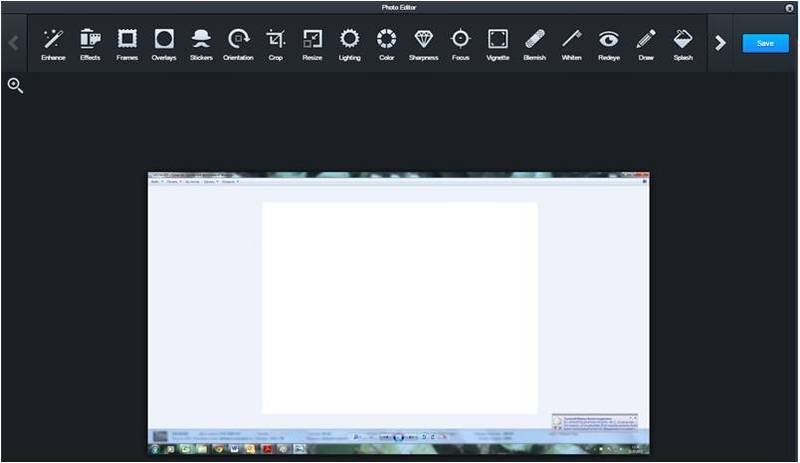The height and width of the screenshot is (463, 800).
Task: Adjust image with Lighting tool
Action: 349,41
